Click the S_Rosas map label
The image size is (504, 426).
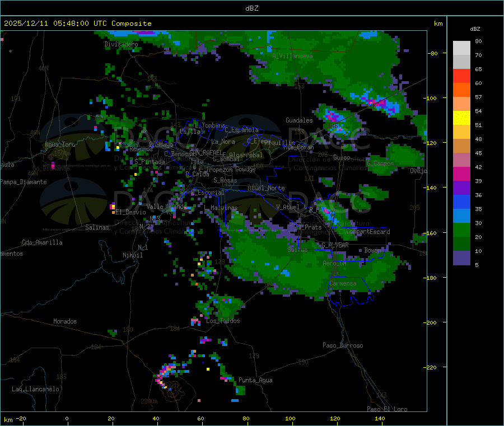(225, 180)
